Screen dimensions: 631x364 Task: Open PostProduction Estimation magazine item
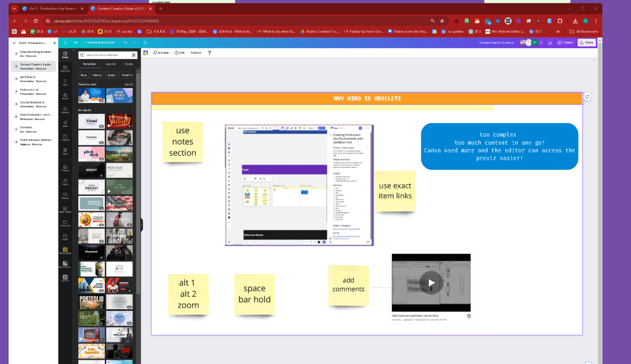point(33,142)
